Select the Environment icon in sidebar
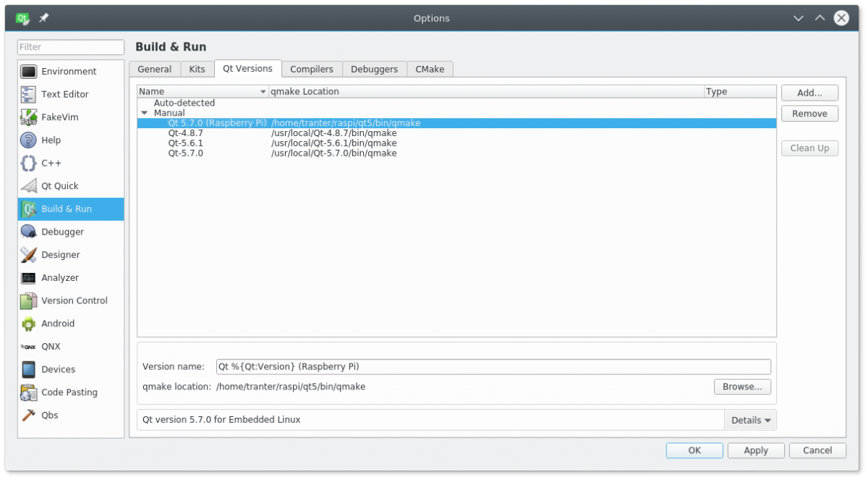Viewport: 868px width, 480px height. pyautogui.click(x=29, y=72)
